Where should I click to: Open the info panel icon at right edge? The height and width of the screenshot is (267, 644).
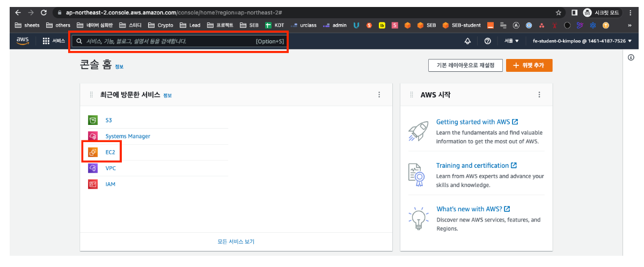coord(631,57)
